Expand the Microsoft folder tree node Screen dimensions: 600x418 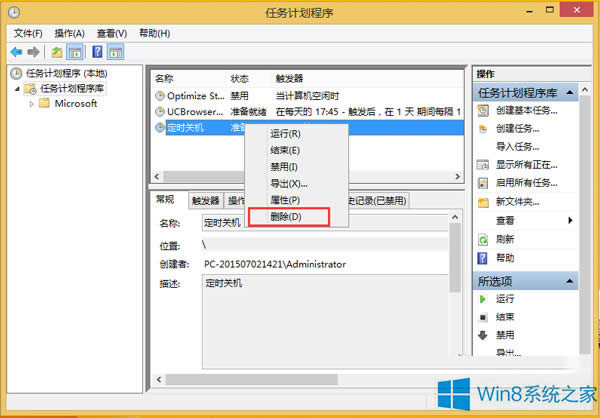tap(32, 104)
